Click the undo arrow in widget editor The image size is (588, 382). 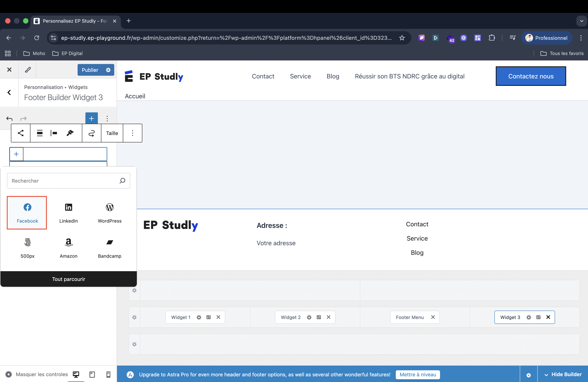coord(9,119)
